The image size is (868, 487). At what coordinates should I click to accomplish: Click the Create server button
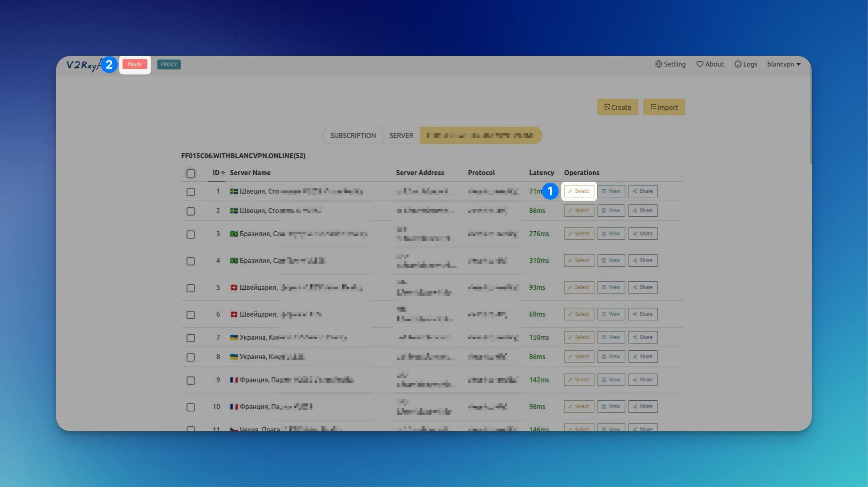617,107
